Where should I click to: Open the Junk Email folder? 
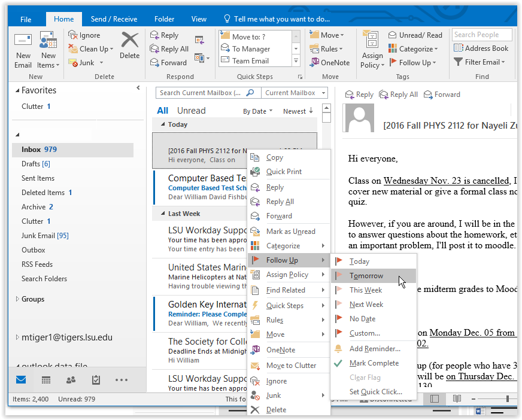pos(45,236)
